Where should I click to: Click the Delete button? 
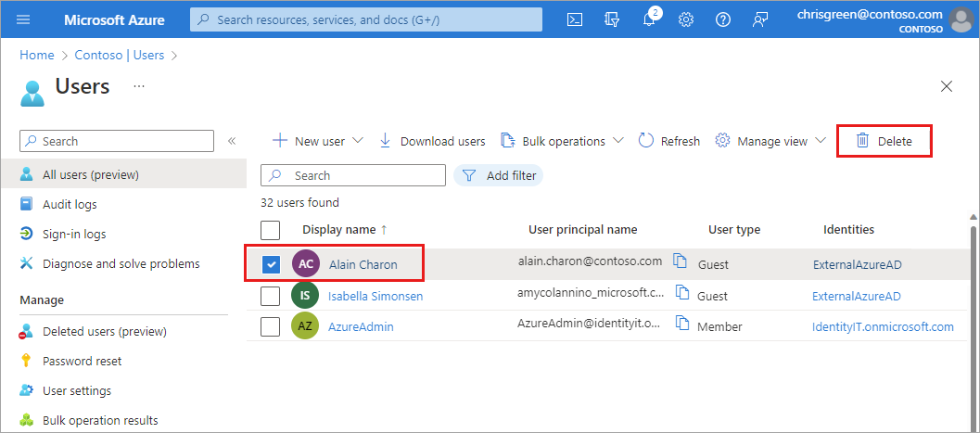pyautogui.click(x=884, y=142)
